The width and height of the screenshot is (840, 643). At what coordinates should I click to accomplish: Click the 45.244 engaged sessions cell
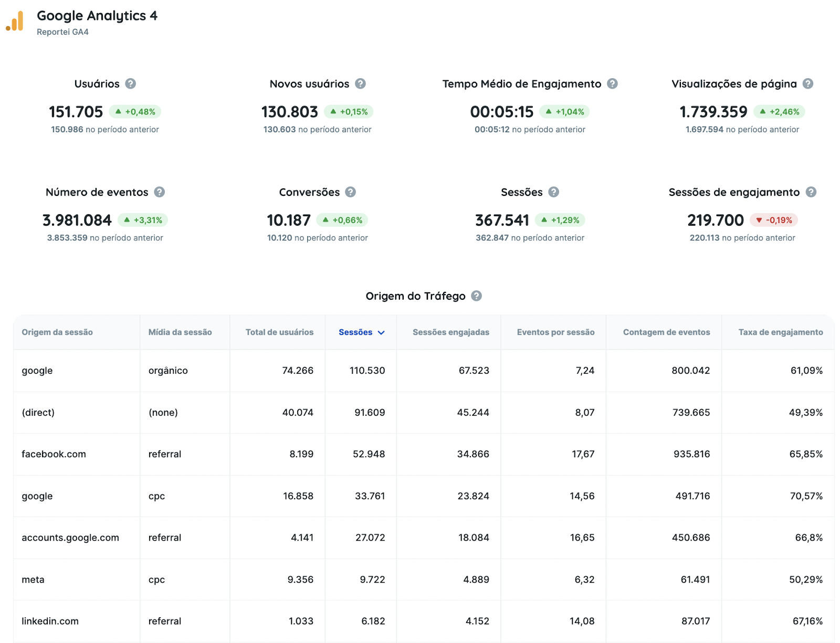click(x=473, y=413)
